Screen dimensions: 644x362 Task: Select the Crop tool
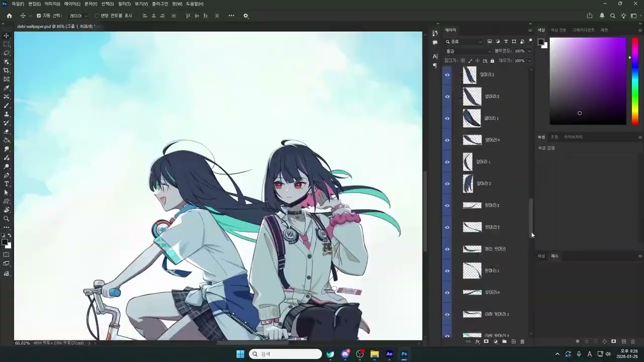7,70
